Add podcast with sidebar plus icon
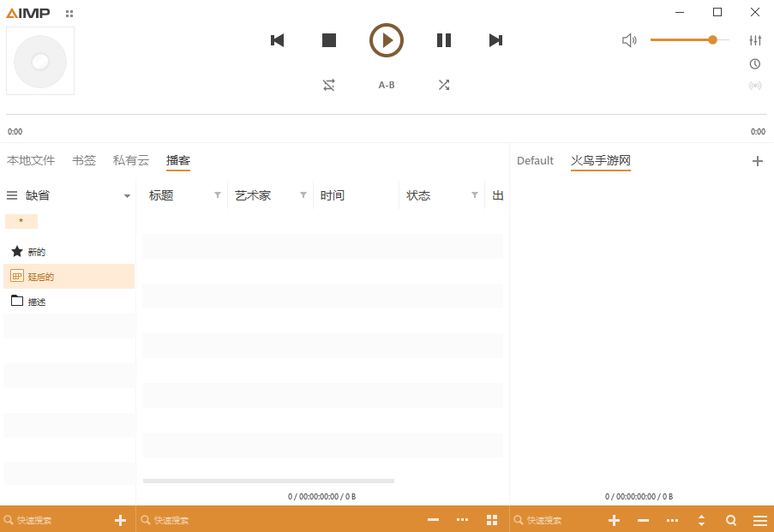Screen dimensions: 774x532 [x=121, y=520]
